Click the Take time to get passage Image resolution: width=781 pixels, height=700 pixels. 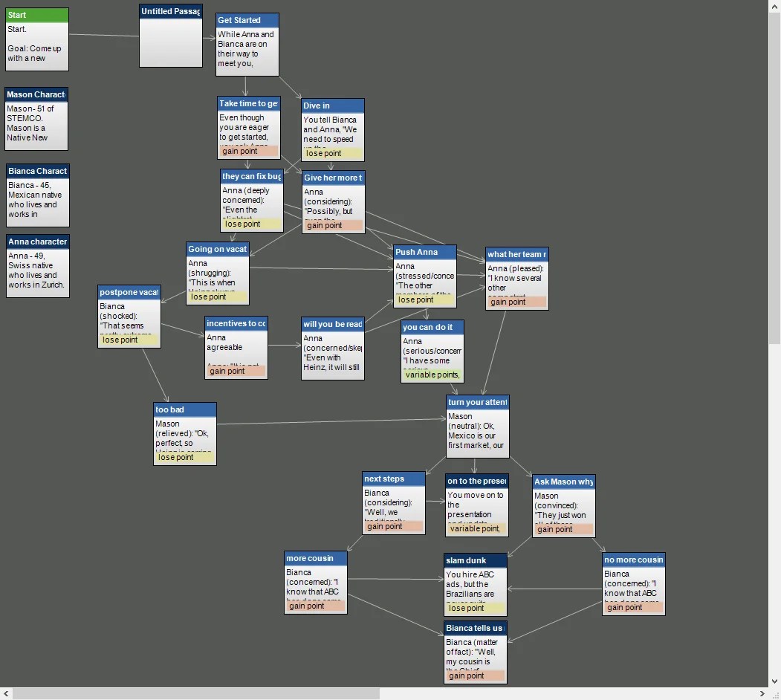pos(249,128)
